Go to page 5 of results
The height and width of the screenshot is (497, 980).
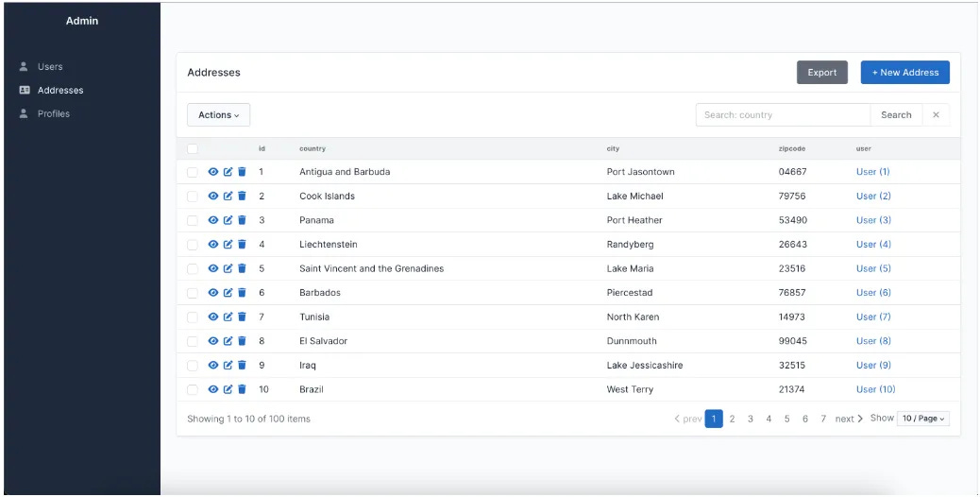tap(786, 419)
